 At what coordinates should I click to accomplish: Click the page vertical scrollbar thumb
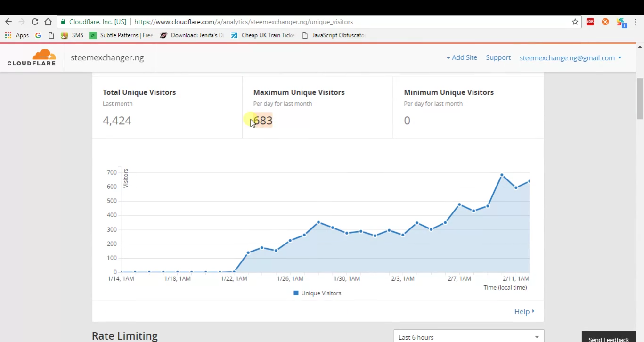click(x=640, y=98)
